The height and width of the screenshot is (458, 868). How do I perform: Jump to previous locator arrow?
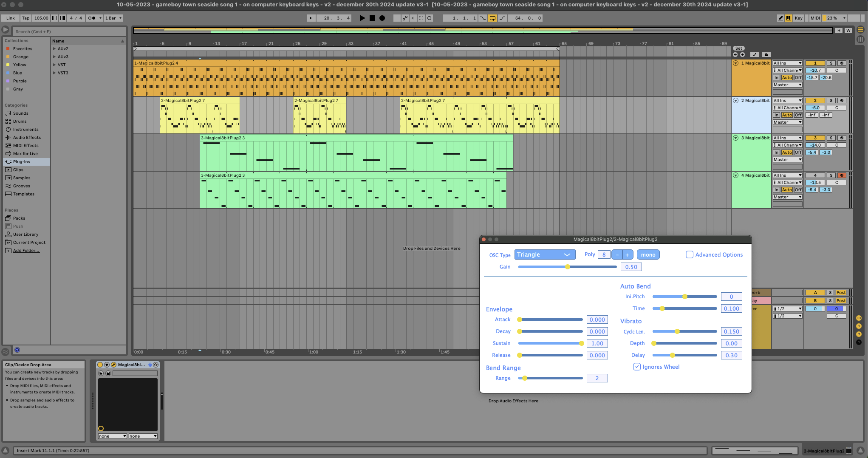click(x=735, y=55)
